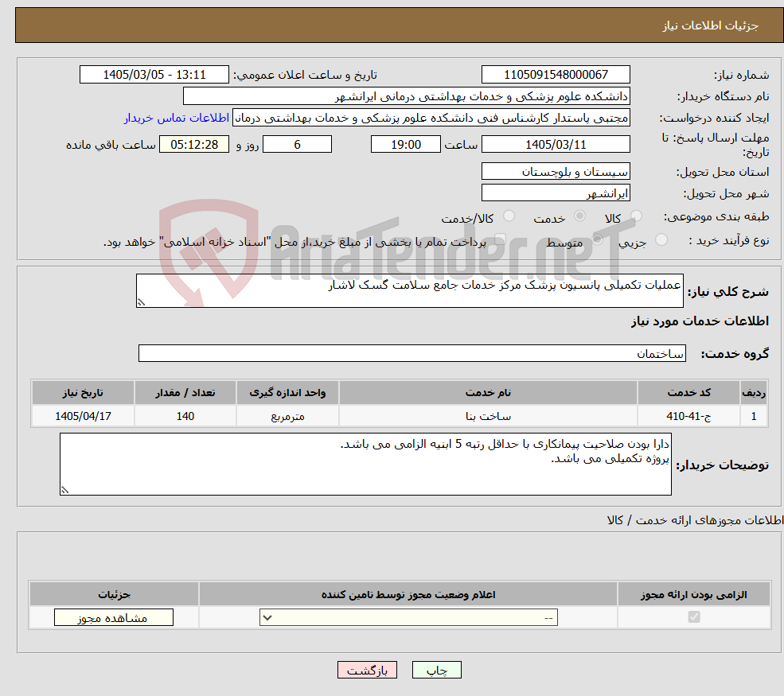Click the general description text area
784x696 pixels.
click(x=409, y=290)
